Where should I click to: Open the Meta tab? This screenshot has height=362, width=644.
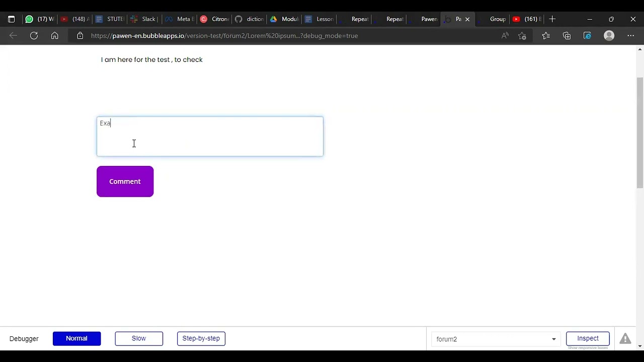(x=179, y=19)
